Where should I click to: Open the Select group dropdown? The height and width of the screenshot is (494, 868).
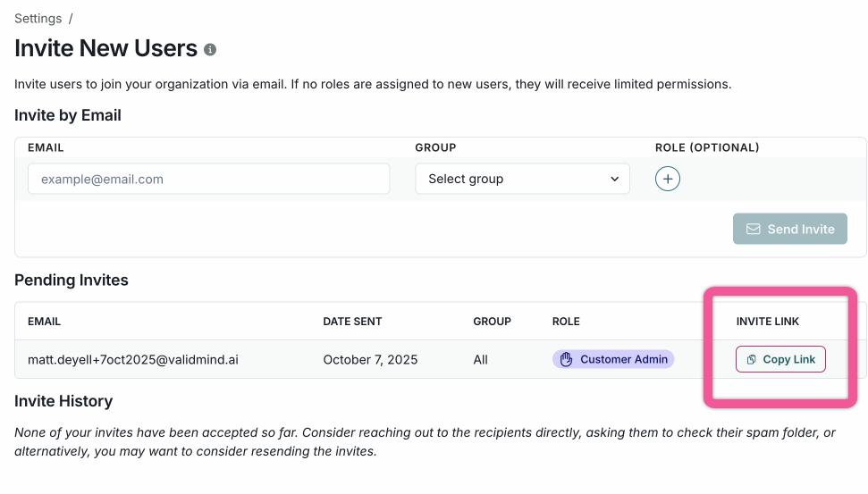[x=522, y=179]
